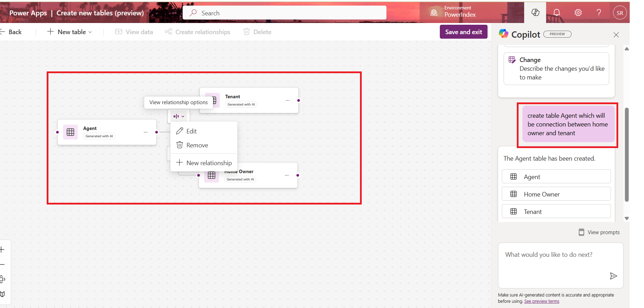
Task: Choose Remove from the relationship menu
Action: [x=197, y=145]
